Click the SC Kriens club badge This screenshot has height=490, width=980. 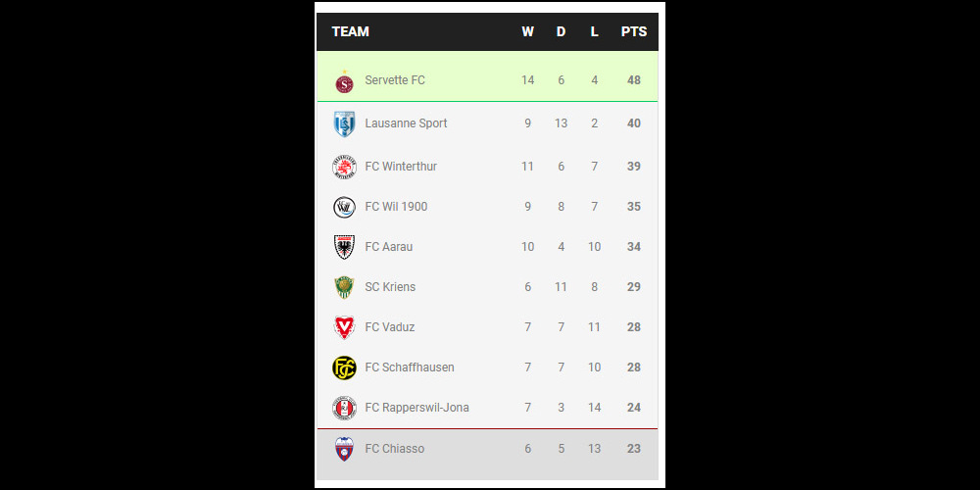click(x=344, y=287)
